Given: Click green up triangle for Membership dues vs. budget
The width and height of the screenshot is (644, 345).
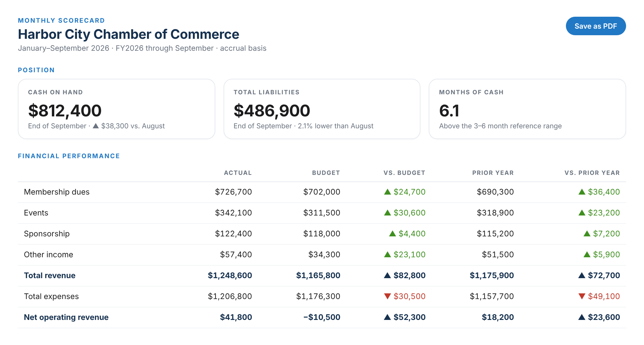Looking at the screenshot, I should coord(387,192).
